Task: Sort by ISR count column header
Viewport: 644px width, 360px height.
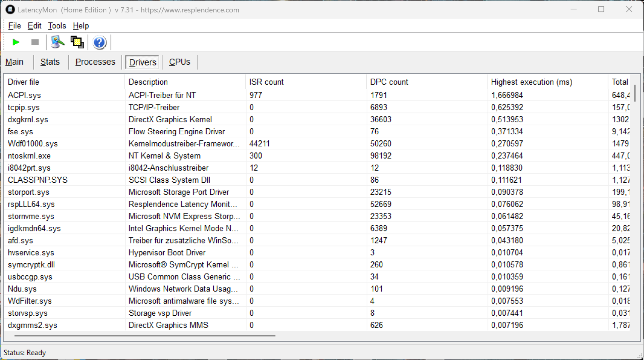Action: click(306, 82)
